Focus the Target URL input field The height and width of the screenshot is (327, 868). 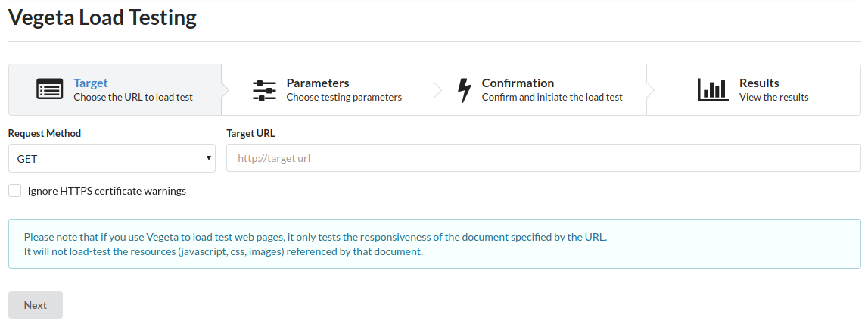[x=543, y=158]
